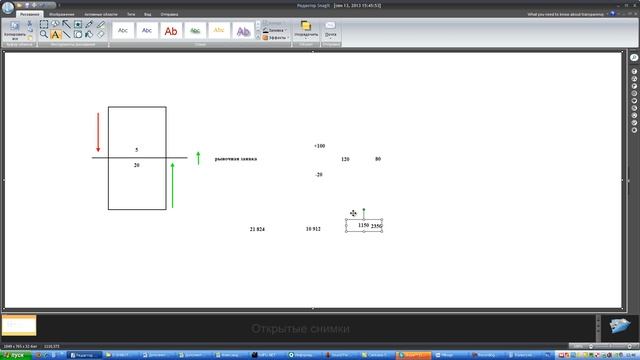The image size is (640, 360).
Task: Click the '21 824' text on the canvas
Action: (x=257, y=229)
